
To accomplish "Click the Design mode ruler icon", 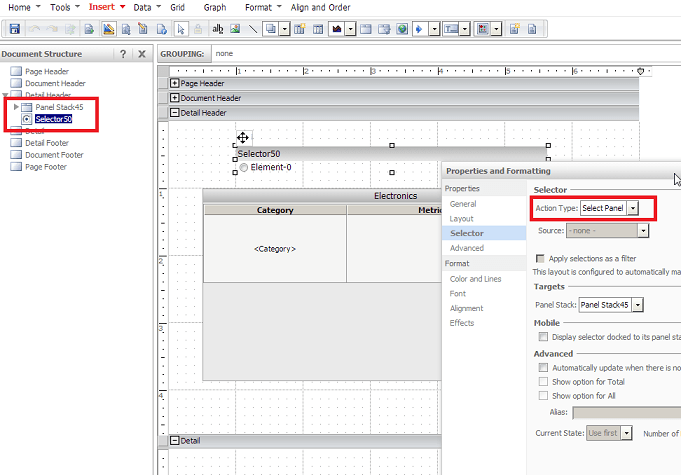I will pyautogui.click(x=109, y=29).
